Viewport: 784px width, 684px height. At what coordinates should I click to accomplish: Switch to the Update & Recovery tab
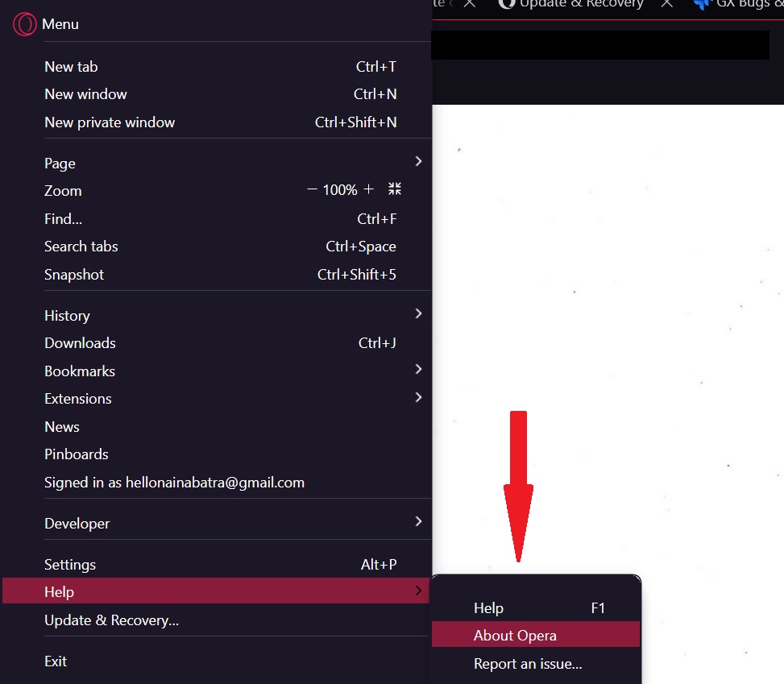[581, 4]
